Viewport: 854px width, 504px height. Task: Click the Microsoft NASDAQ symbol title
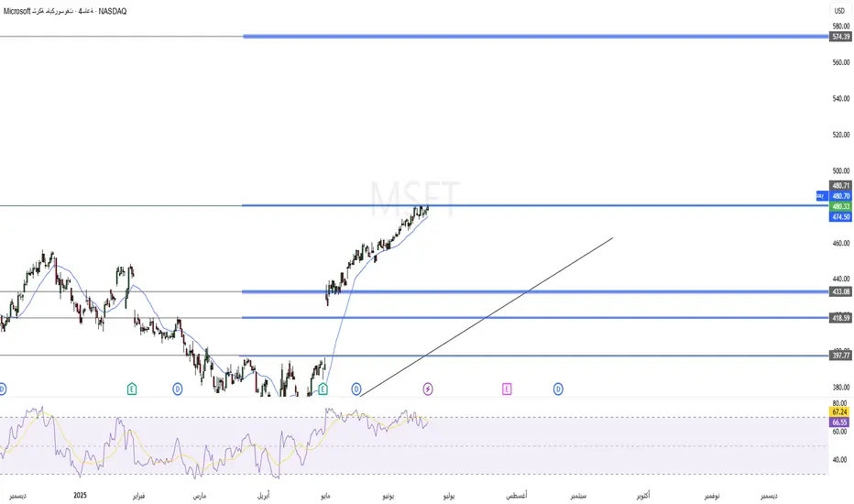65,11
